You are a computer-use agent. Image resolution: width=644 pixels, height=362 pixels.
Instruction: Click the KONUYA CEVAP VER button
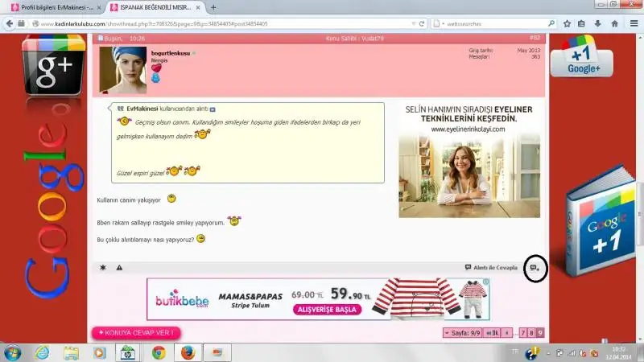click(135, 332)
